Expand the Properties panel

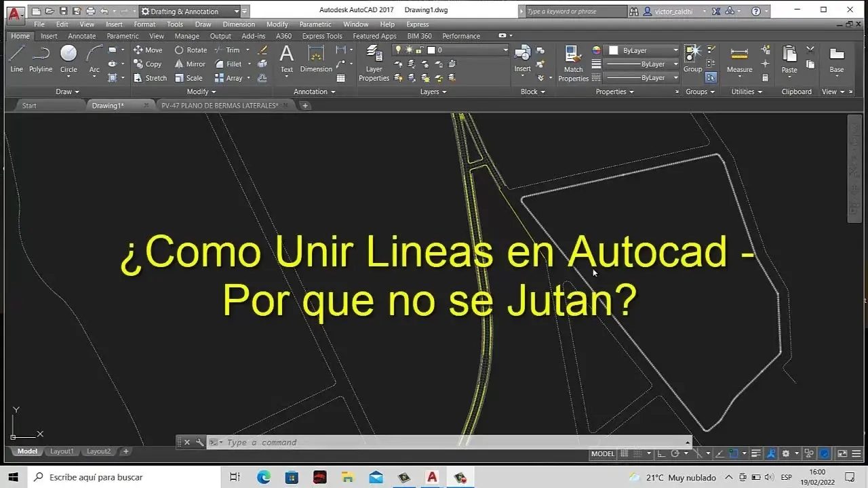click(x=614, y=91)
